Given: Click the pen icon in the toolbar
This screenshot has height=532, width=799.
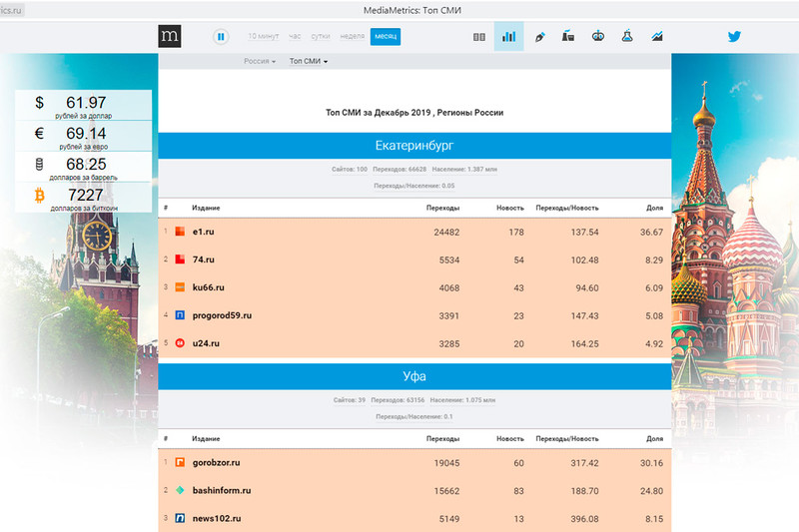Looking at the screenshot, I should 539,37.
